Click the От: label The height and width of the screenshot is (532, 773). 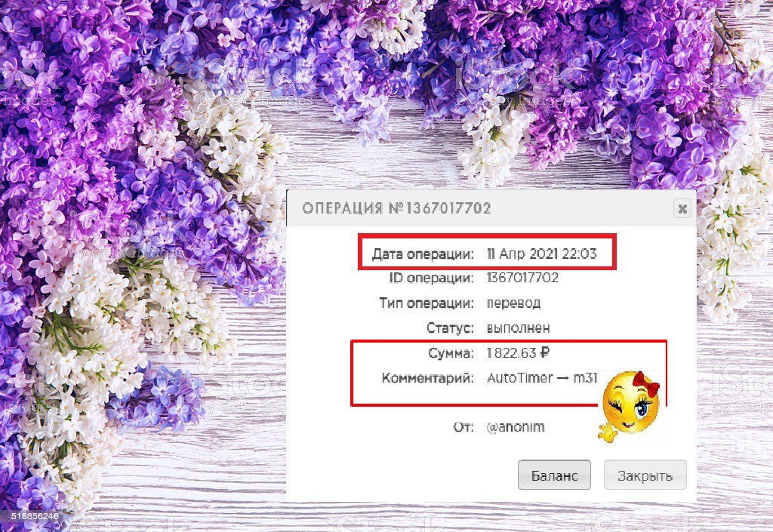(x=463, y=427)
